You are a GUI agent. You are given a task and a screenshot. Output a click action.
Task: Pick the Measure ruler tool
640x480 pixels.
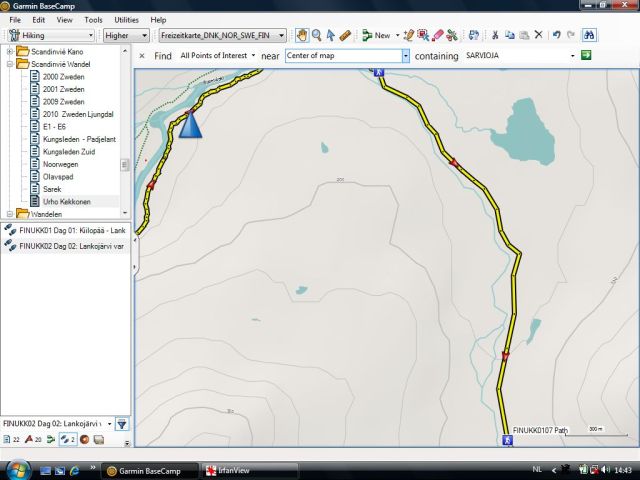[x=346, y=35]
